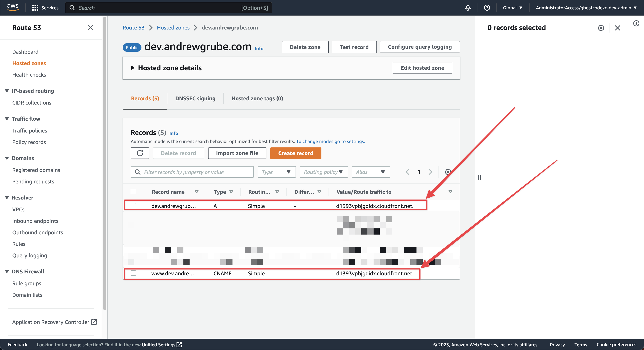Click Configure query logging button

(x=420, y=47)
